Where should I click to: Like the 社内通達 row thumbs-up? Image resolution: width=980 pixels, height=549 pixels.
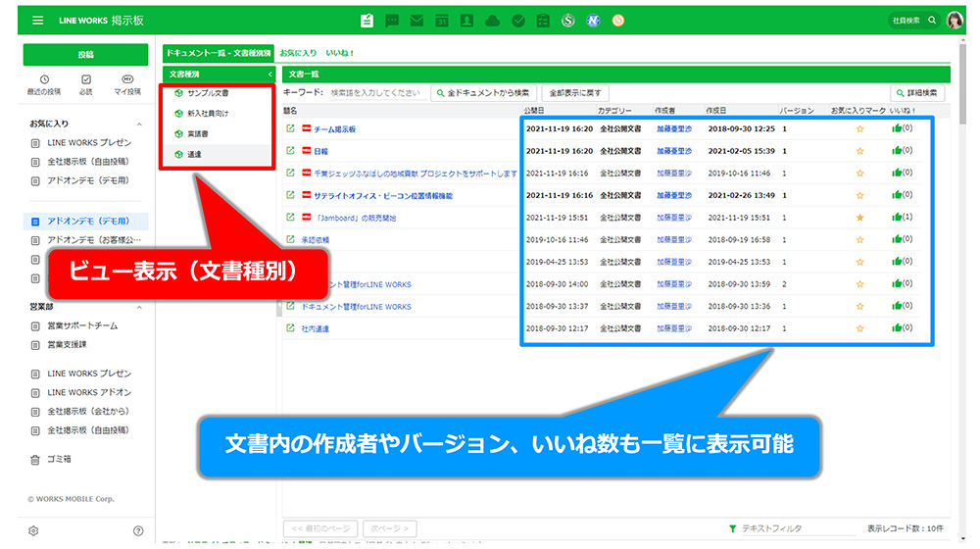point(897,327)
